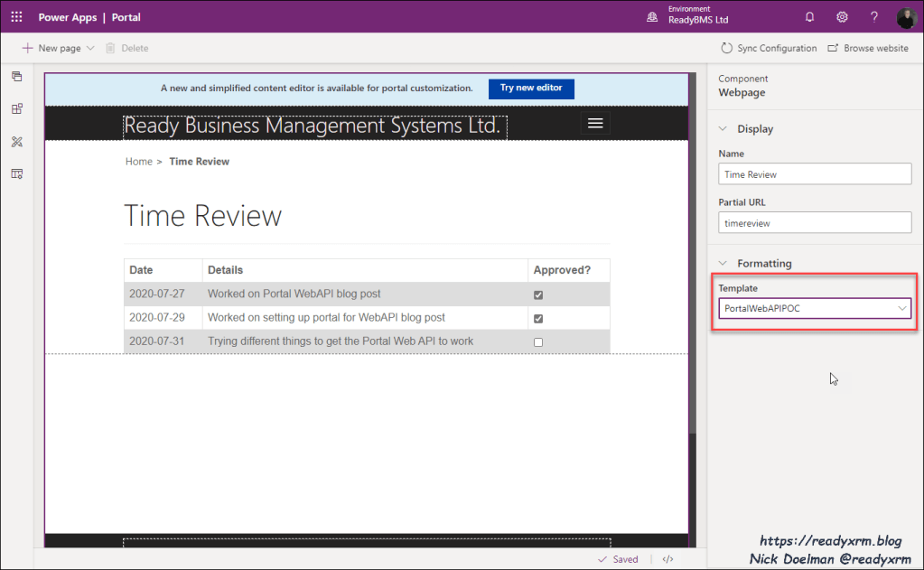The width and height of the screenshot is (924, 570).
Task: Click the Try new editor button
Action: (531, 89)
